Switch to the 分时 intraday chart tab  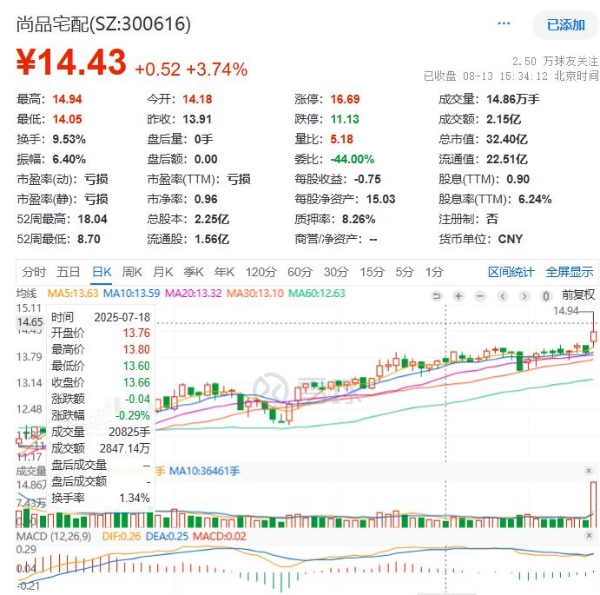(x=34, y=272)
